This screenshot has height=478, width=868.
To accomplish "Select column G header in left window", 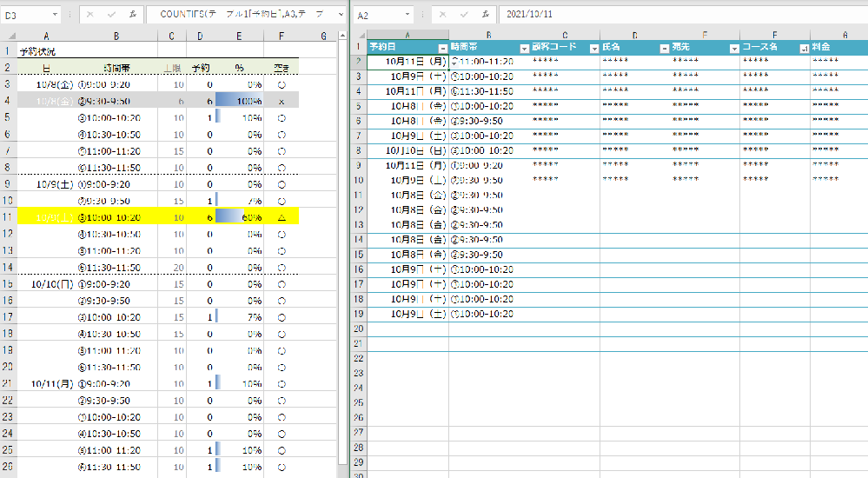I will pyautogui.click(x=324, y=36).
